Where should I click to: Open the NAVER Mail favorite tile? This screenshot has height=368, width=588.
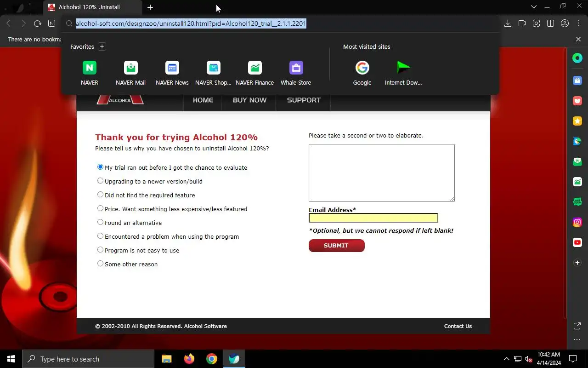pos(131,73)
